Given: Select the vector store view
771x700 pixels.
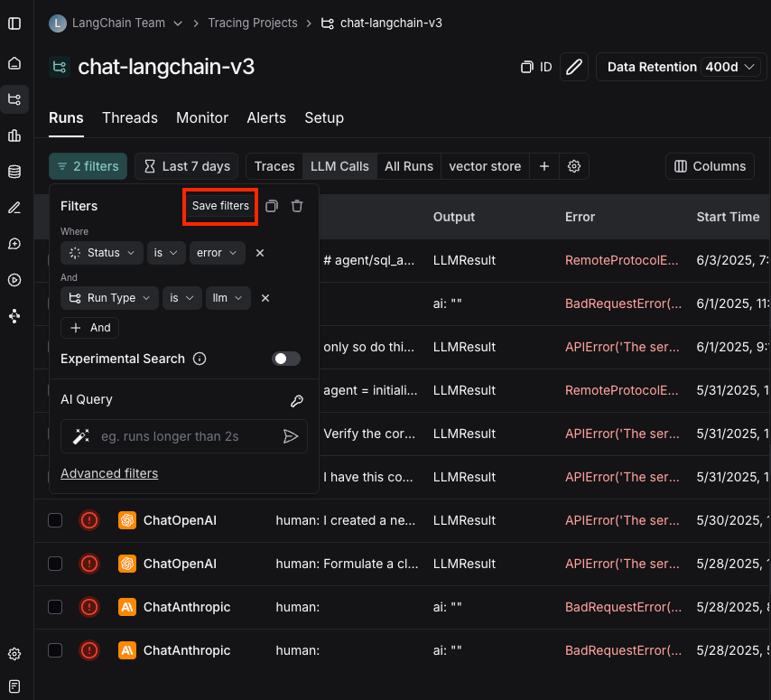Looking at the screenshot, I should coord(485,166).
